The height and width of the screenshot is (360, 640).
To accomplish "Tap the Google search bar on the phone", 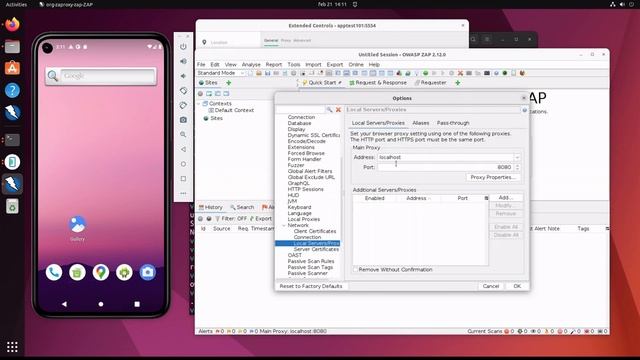I will 101,76.
